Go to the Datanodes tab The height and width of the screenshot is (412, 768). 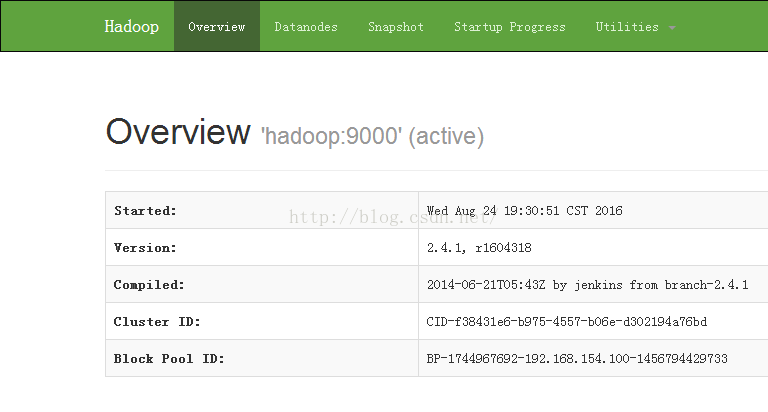(306, 26)
